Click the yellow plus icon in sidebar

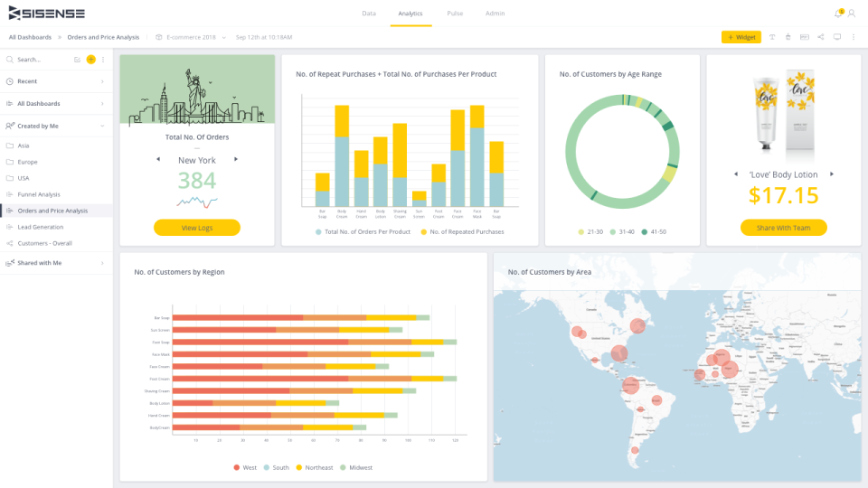coord(90,60)
